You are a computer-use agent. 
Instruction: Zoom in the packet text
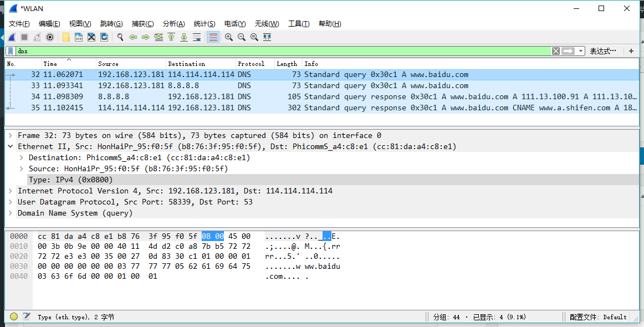pos(229,37)
